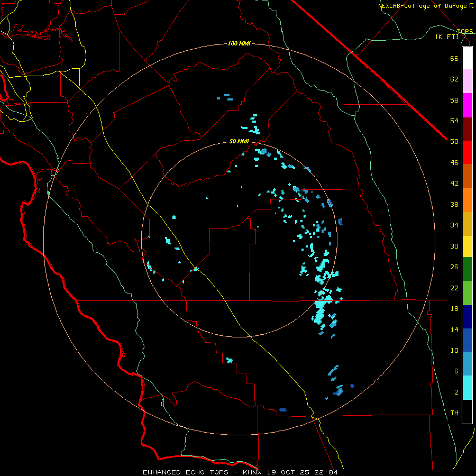The image size is (476, 476).
Task: Select the light blue legend color block
Action: (467, 363)
